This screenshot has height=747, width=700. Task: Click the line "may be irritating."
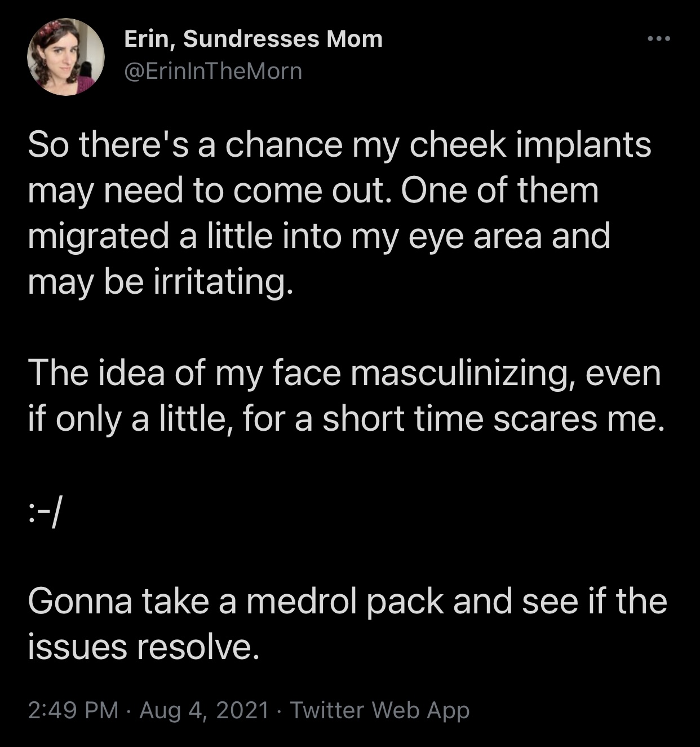(x=161, y=282)
